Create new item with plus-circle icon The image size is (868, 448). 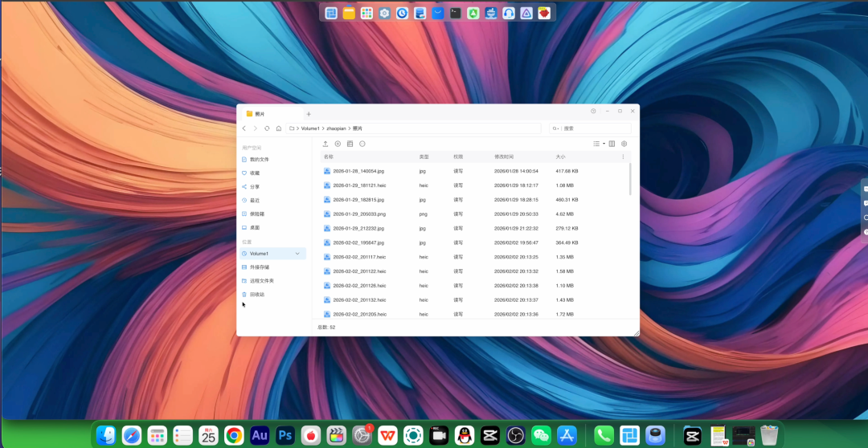pyautogui.click(x=338, y=144)
